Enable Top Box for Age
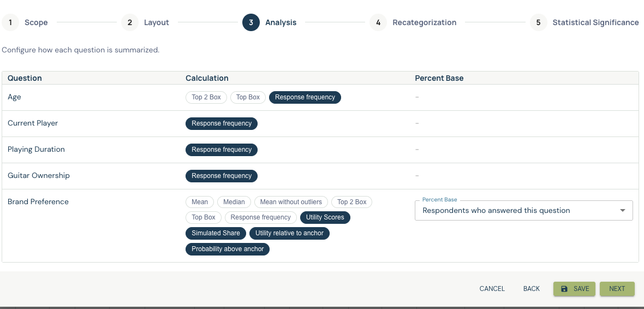Viewport: 644px width, 309px height. click(248, 97)
